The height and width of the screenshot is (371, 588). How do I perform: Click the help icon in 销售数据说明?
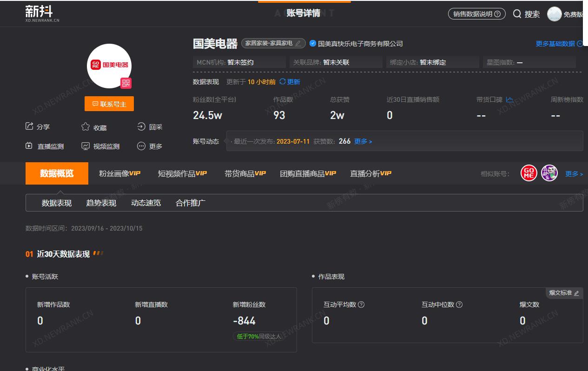click(x=497, y=14)
